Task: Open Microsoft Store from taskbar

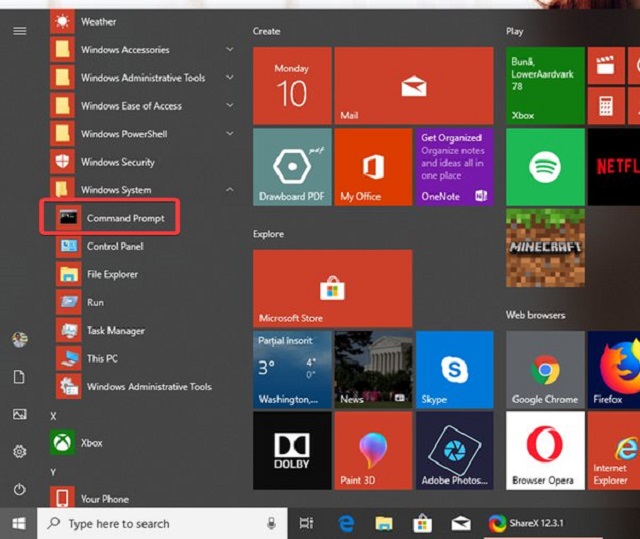Action: tap(422, 523)
